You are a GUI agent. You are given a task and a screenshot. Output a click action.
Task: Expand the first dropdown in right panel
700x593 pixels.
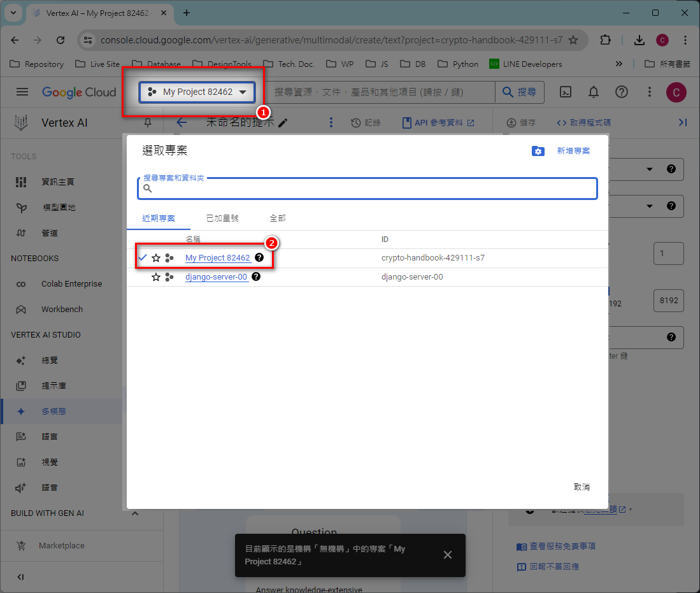click(650, 169)
